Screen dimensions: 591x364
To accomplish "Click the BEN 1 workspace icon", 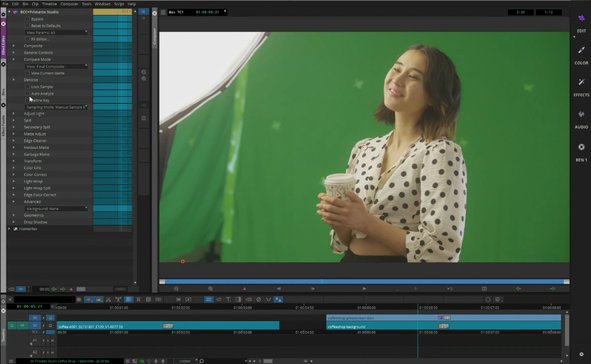I will [x=581, y=147].
